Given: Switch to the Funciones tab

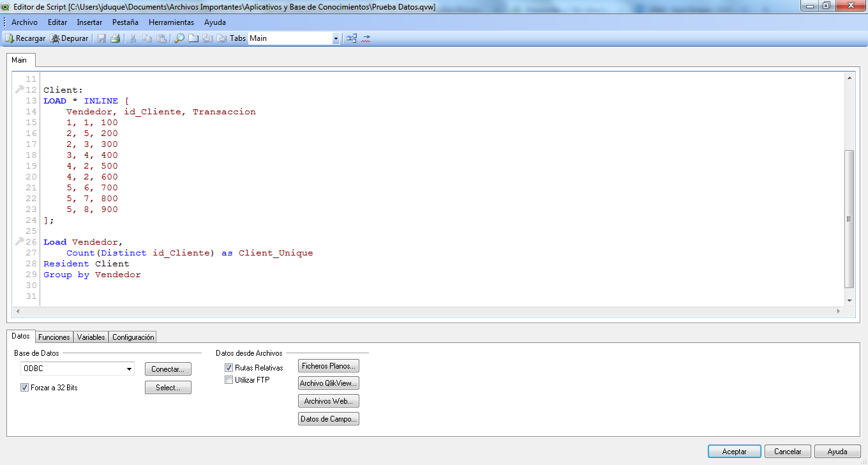Looking at the screenshot, I should coord(54,337).
